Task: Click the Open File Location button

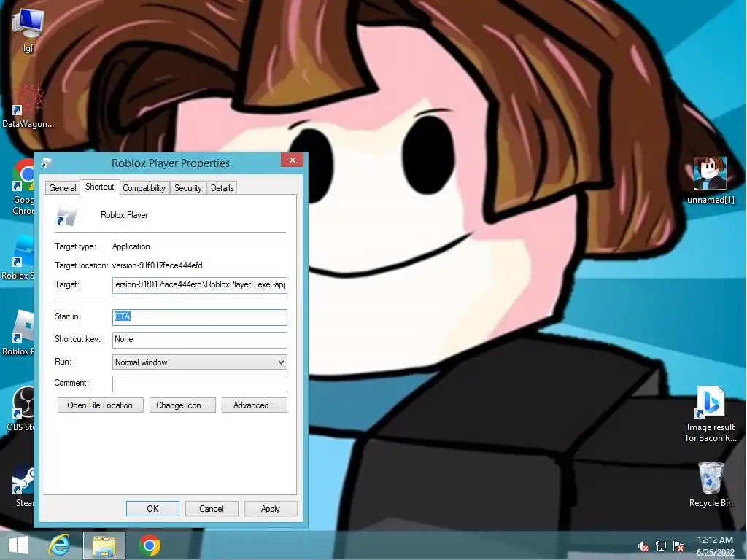Action: tap(100, 405)
